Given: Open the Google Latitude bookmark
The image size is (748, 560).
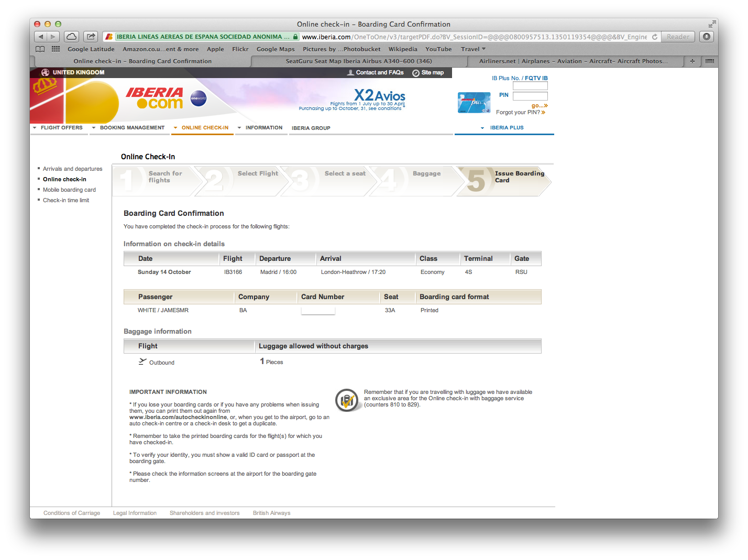Looking at the screenshot, I should 91,49.
